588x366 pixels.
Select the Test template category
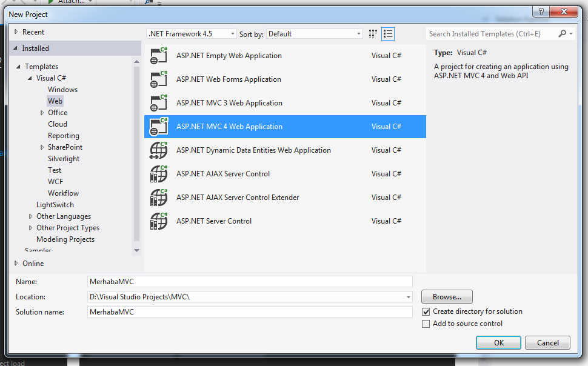(55, 170)
